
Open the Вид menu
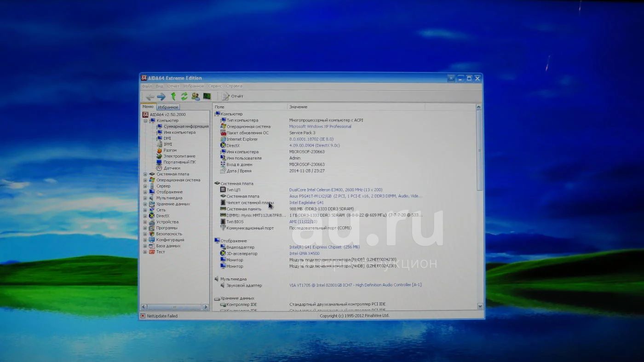160,86
